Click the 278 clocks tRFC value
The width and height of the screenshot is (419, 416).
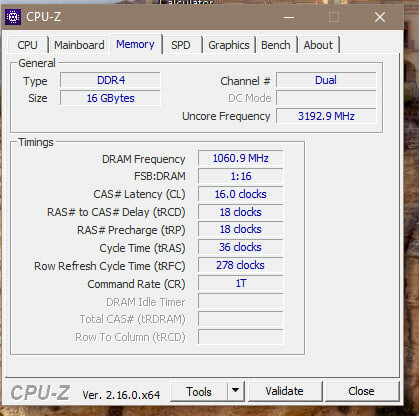pyautogui.click(x=240, y=265)
